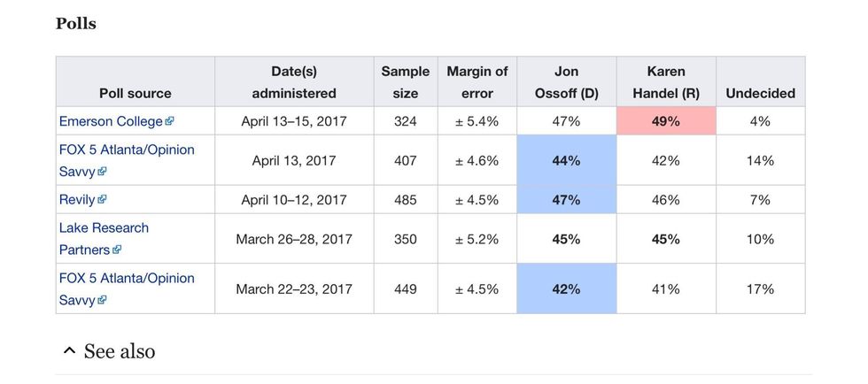Click the external link icon in the April 13 poll row
This screenshot has height=384, width=868.
pos(102,173)
